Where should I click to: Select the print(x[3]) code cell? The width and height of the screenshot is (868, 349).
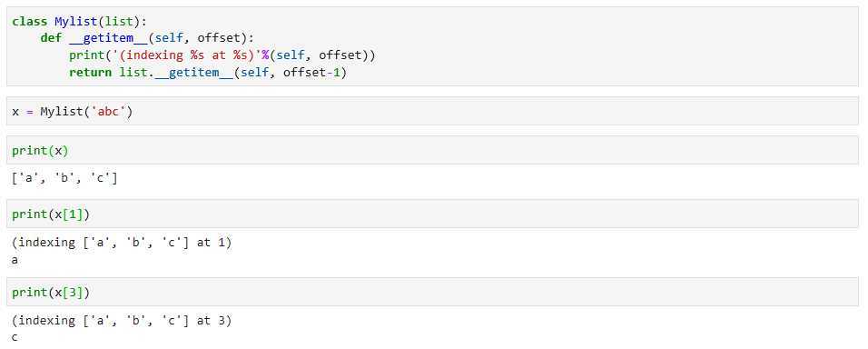click(432, 292)
